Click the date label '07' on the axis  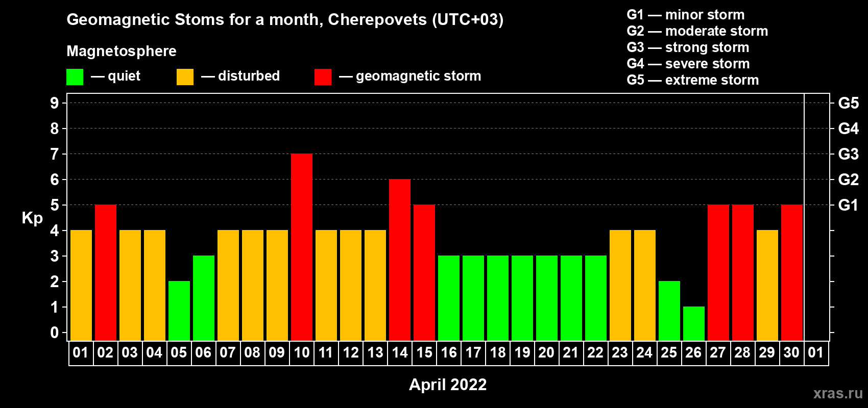coord(228,352)
